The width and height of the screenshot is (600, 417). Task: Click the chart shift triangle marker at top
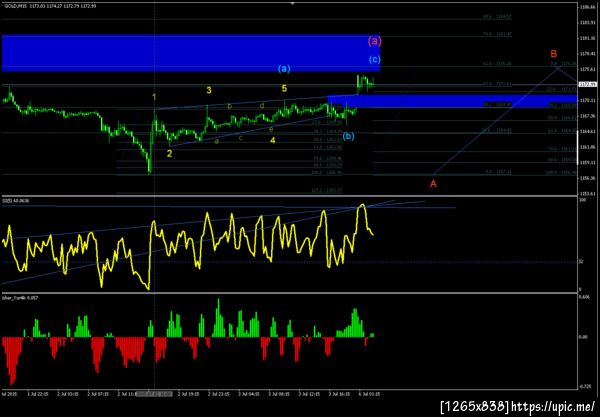pyautogui.click(x=292, y=3)
